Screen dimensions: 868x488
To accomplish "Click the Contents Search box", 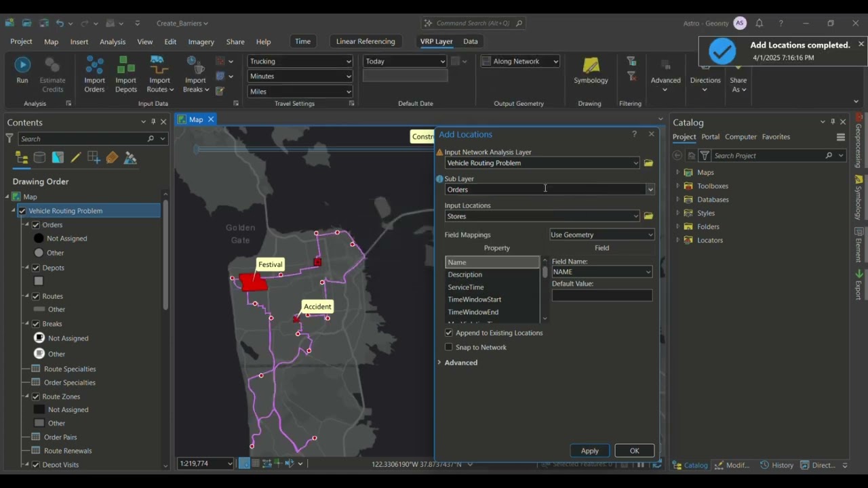I will 92,138.
